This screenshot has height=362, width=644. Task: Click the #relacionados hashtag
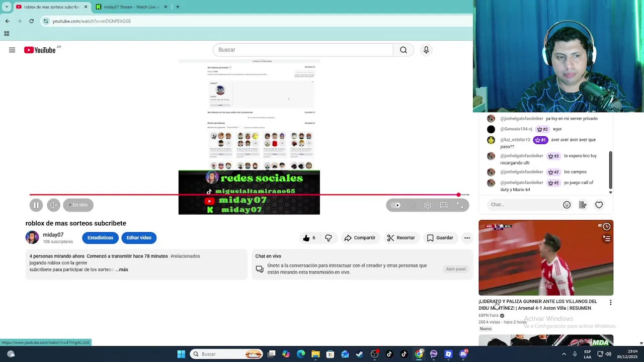(185, 256)
